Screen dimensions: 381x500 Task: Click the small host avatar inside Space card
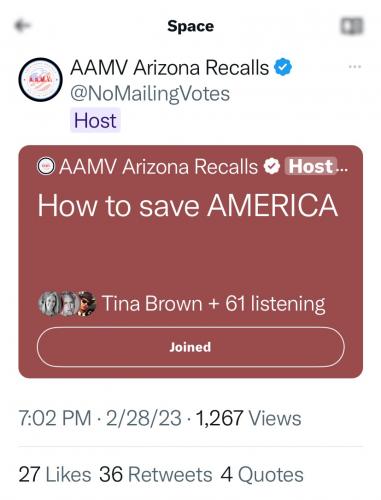[46, 166]
